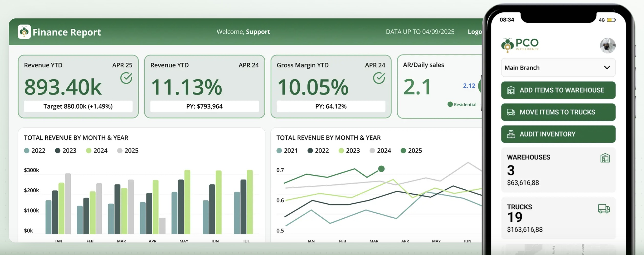Click the Finance Report bee logo icon
Image resolution: width=644 pixels, height=255 pixels.
tap(24, 32)
